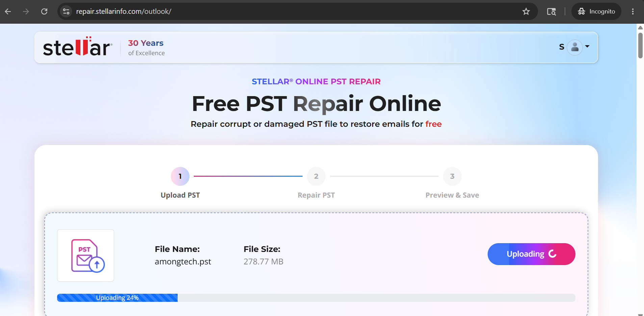Screen dimensions: 644x316
Task: Click the user initial S
Action: [562, 47]
